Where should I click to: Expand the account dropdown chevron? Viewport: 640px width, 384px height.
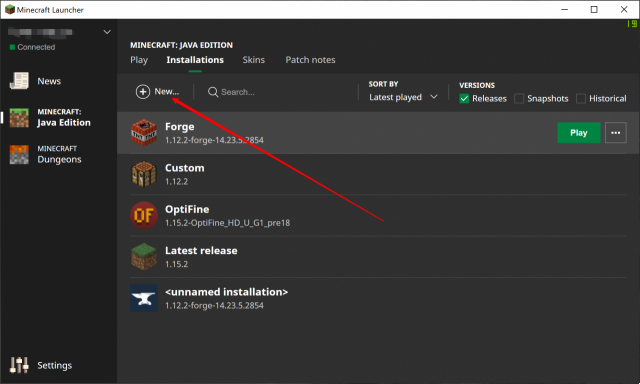pos(107,32)
